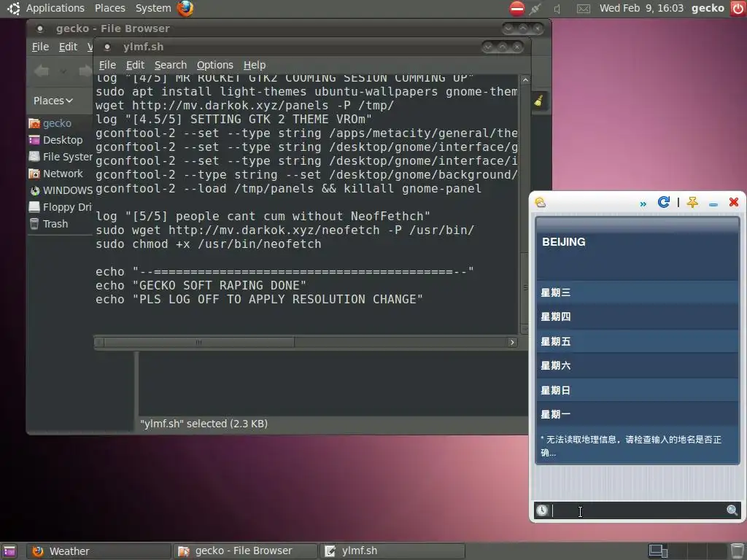Pin the weather widget on top

pyautogui.click(x=692, y=203)
